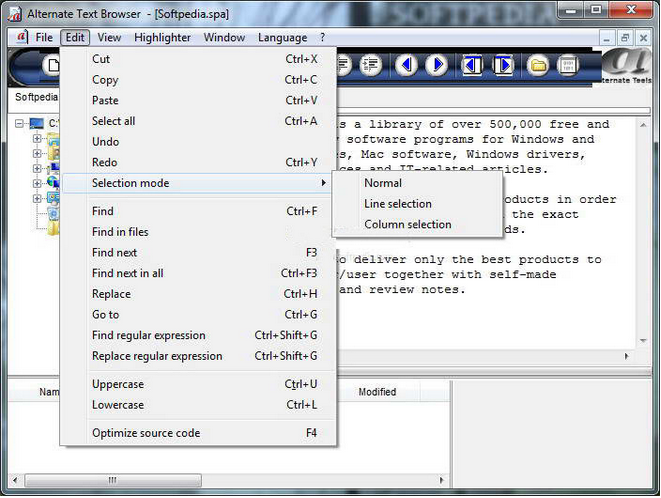This screenshot has height=498, width=661.
Task: Close the open Edit menu
Action: click(x=75, y=38)
